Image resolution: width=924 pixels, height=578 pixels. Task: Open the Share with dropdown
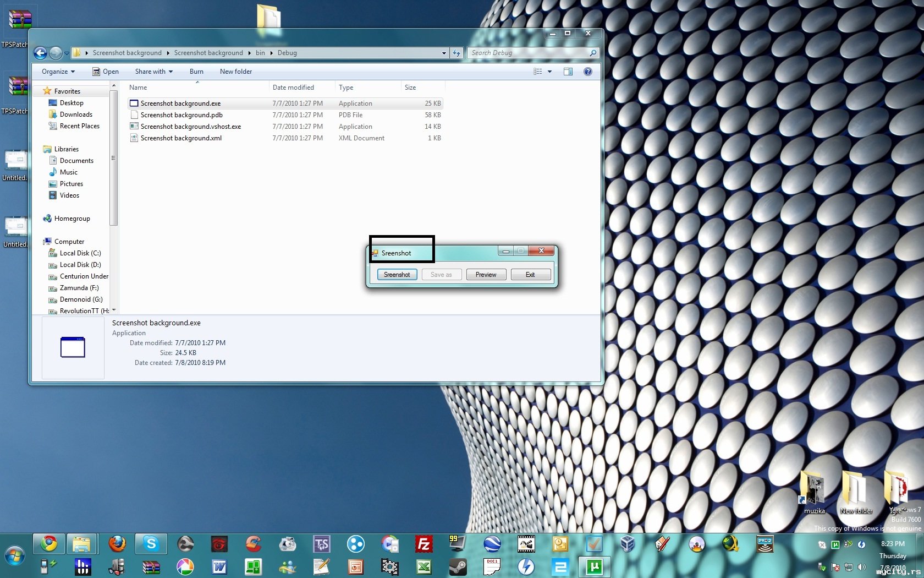tap(154, 72)
